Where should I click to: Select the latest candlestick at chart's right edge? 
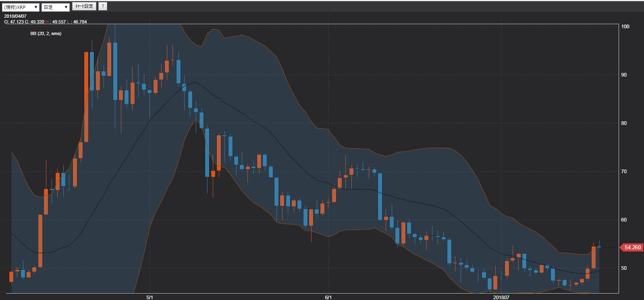pyautogui.click(x=599, y=246)
